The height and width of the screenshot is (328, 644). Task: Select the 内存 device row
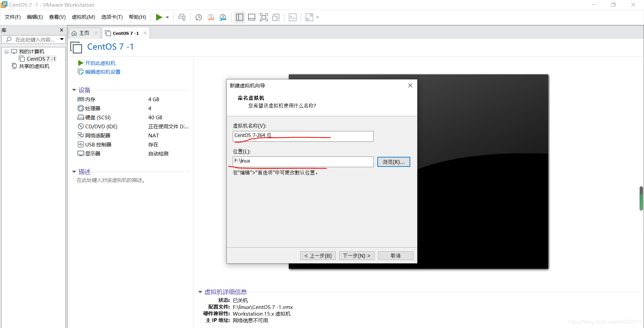pyautogui.click(x=133, y=99)
